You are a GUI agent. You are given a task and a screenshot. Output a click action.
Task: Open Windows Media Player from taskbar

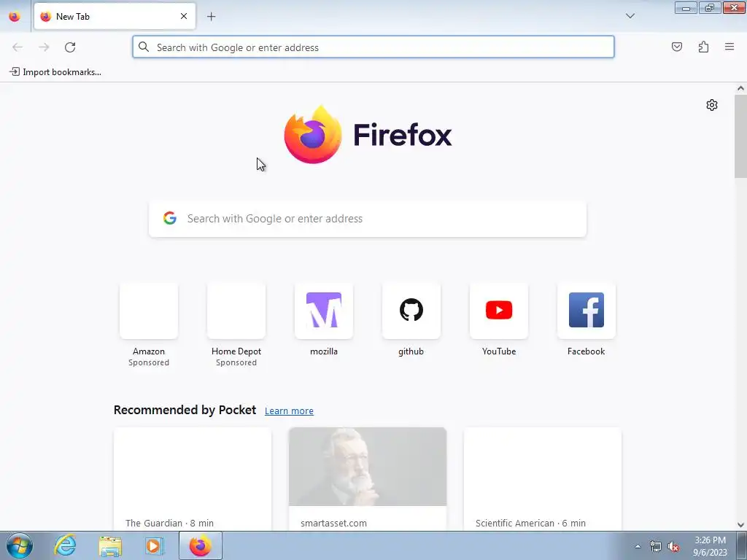(x=153, y=545)
